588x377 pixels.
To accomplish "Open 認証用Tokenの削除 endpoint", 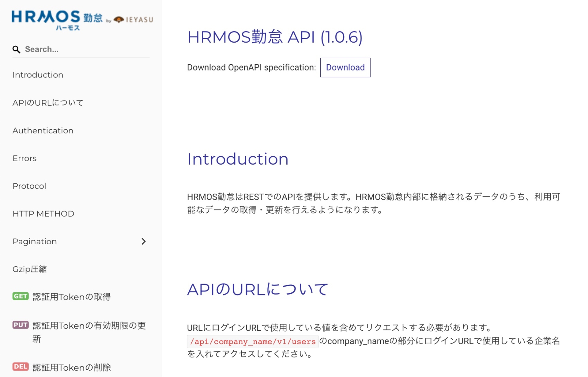I will pyautogui.click(x=72, y=367).
